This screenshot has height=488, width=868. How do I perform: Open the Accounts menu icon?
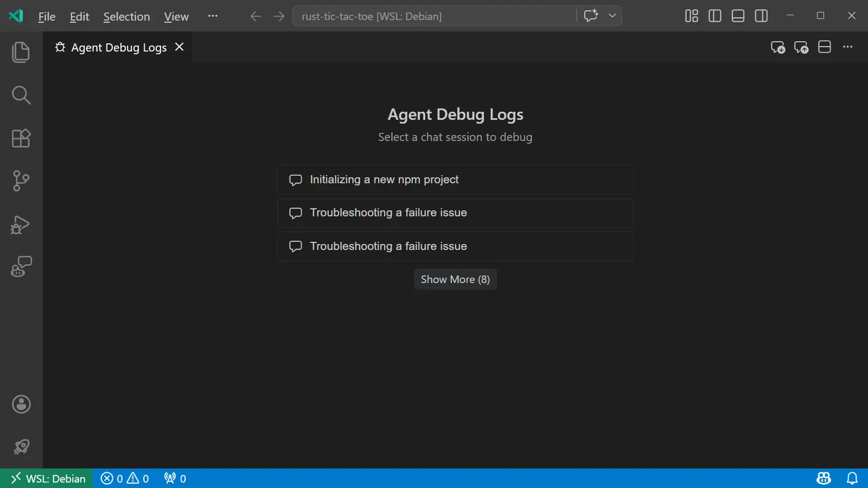21,404
